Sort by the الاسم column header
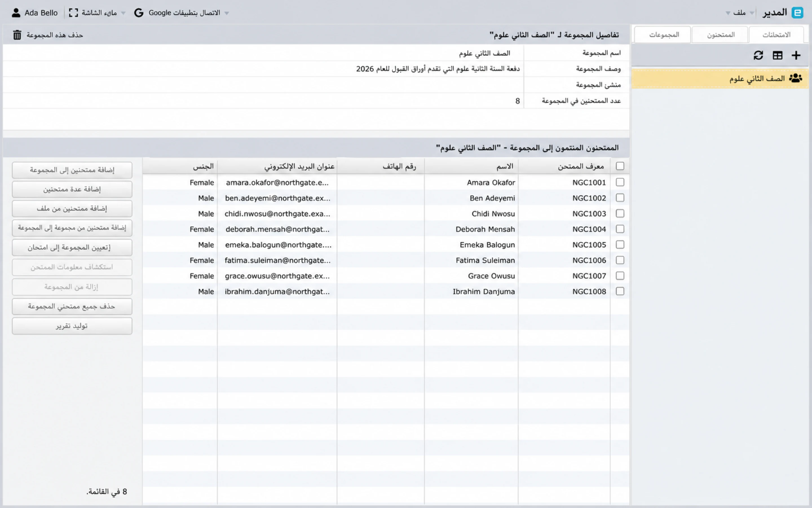 pos(471,166)
